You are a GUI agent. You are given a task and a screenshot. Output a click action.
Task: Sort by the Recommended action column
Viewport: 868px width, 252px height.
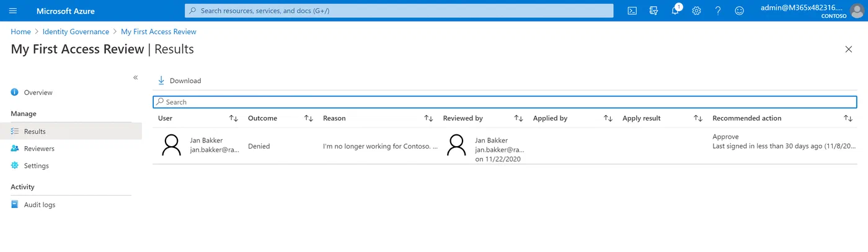pos(848,118)
